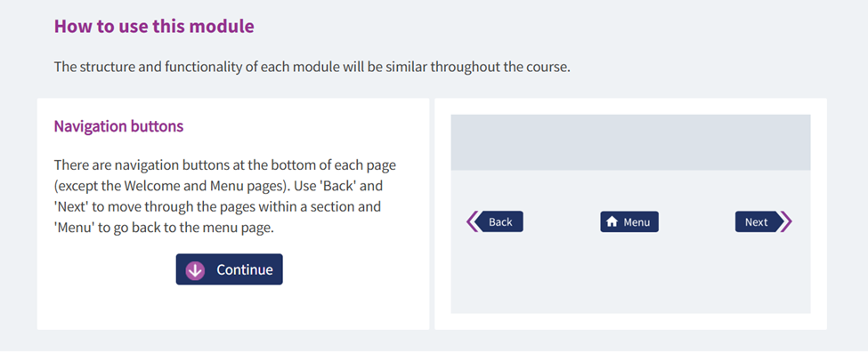Click the 'Menu' text label in illustration
This screenshot has width=868, height=361.
click(x=637, y=222)
